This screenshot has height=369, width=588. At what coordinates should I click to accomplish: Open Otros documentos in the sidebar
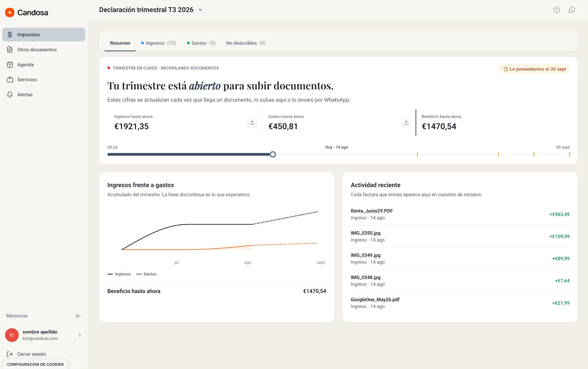[44, 50]
